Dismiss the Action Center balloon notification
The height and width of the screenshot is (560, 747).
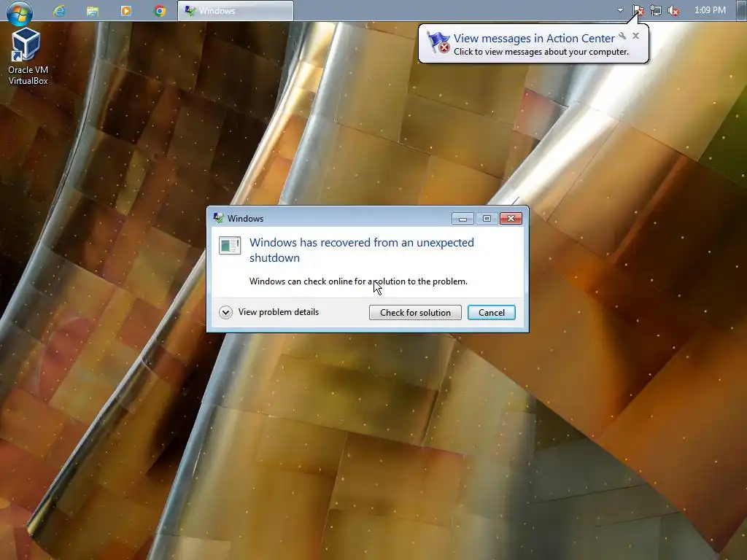(x=635, y=36)
